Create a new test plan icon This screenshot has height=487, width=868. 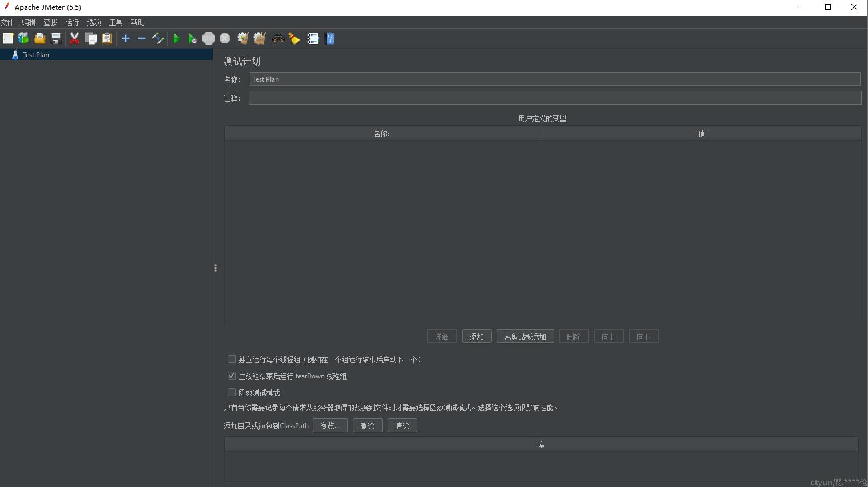coord(8,38)
